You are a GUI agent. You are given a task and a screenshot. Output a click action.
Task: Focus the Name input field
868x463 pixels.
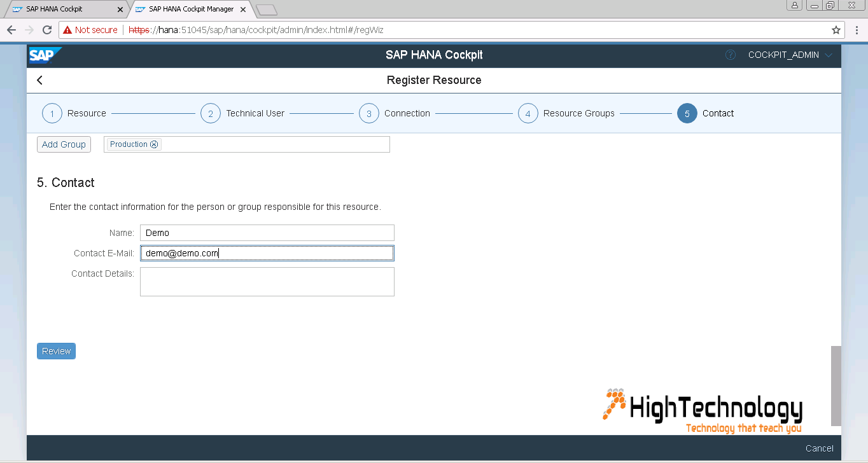267,233
